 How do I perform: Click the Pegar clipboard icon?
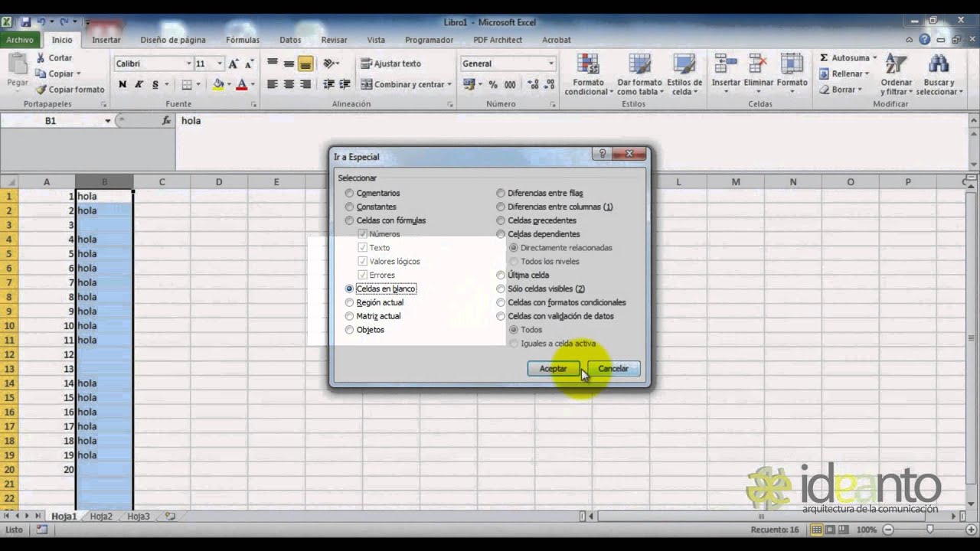[x=17, y=64]
